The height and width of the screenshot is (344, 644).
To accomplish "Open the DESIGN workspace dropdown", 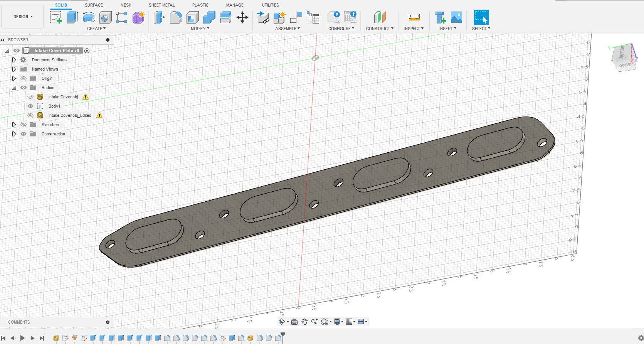I will pyautogui.click(x=23, y=17).
